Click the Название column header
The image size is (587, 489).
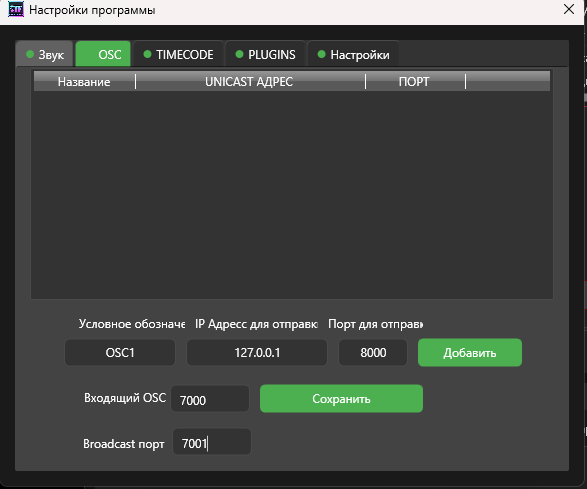coord(84,82)
